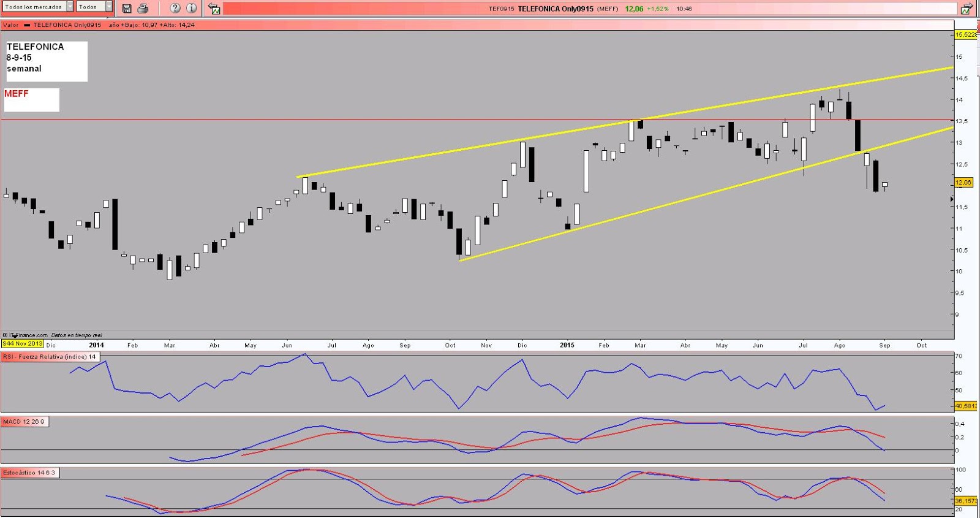Click the 'RSI - Fuerza Relativa (indice) 14' label
Viewport: 980px width, 518px height.
coord(50,357)
